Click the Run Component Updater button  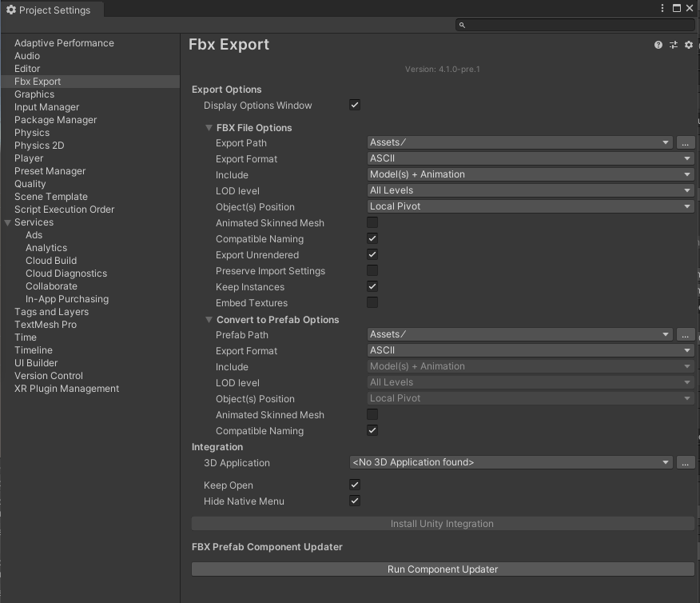pyautogui.click(x=443, y=569)
